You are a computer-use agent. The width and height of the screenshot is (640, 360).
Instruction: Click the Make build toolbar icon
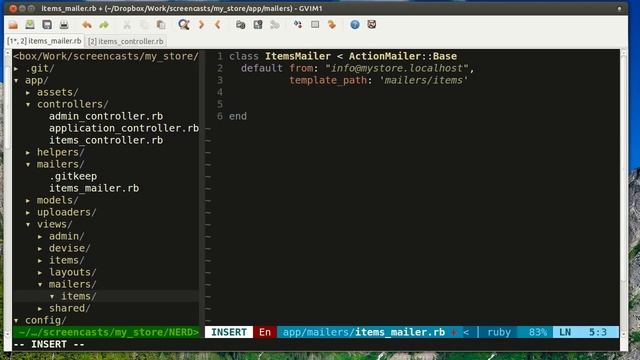tap(298, 25)
